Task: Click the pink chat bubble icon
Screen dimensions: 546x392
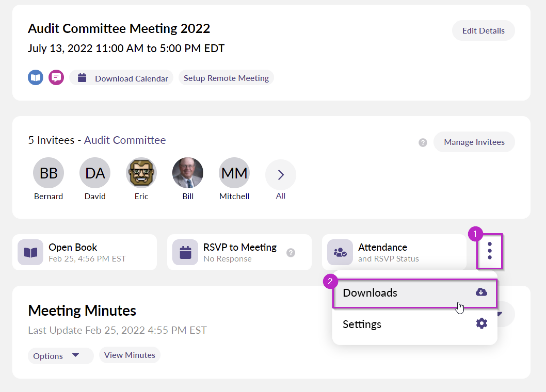Action: (56, 77)
